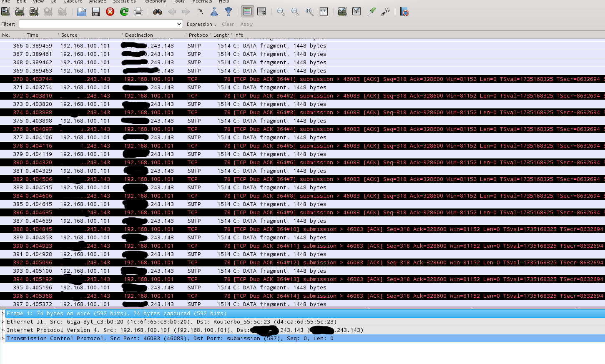The image size is (605, 364).
Task: Open a capture file
Action: 82,12
